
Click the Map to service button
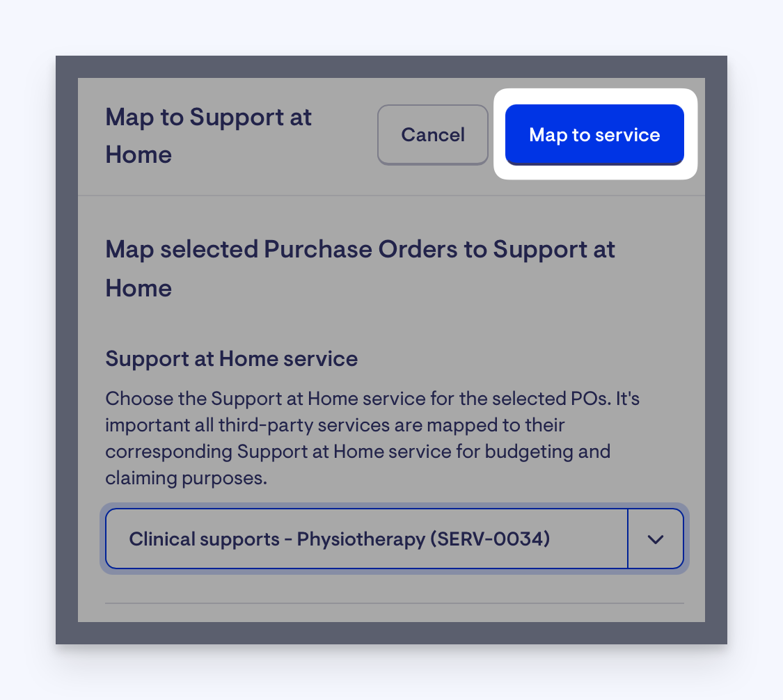(594, 134)
